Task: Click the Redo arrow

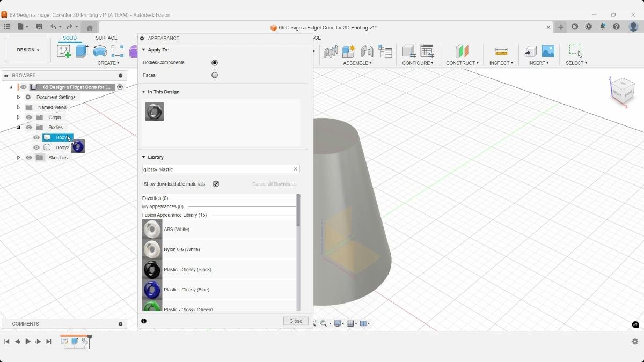Action: (x=69, y=27)
